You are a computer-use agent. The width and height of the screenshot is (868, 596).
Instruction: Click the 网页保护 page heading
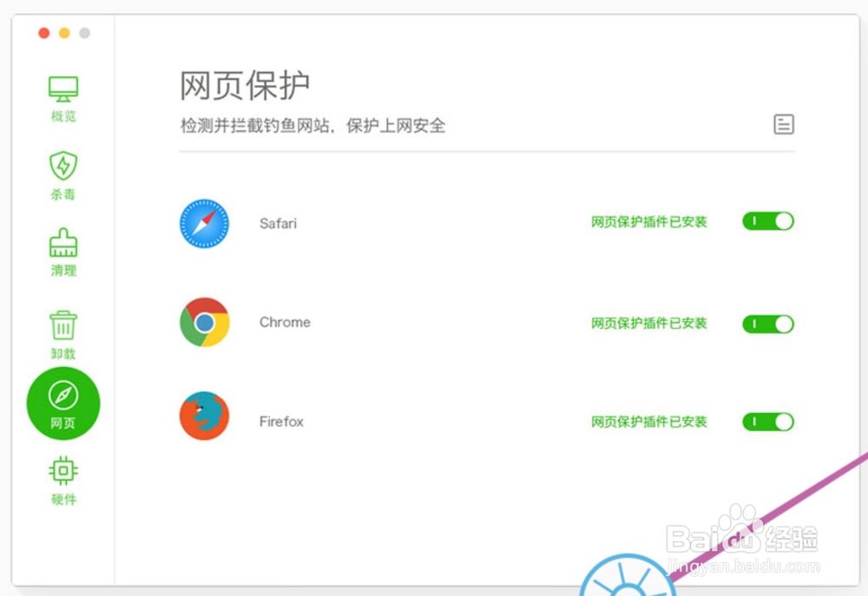(x=245, y=86)
